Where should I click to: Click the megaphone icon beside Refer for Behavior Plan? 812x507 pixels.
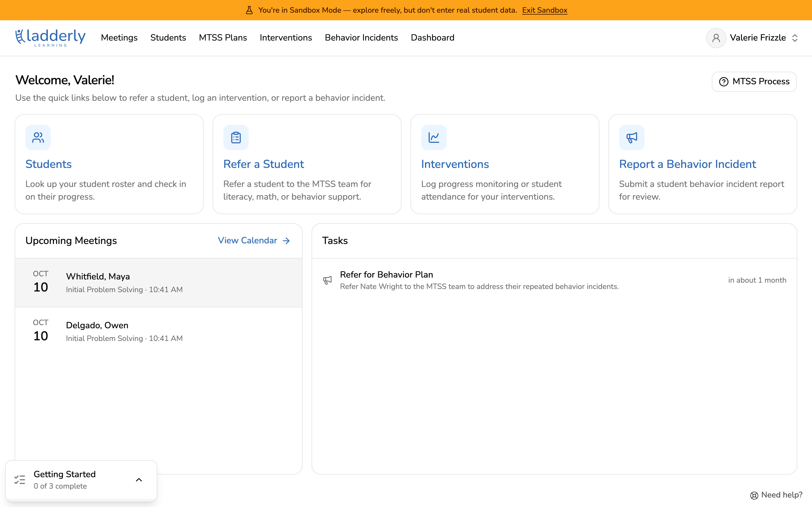click(328, 280)
